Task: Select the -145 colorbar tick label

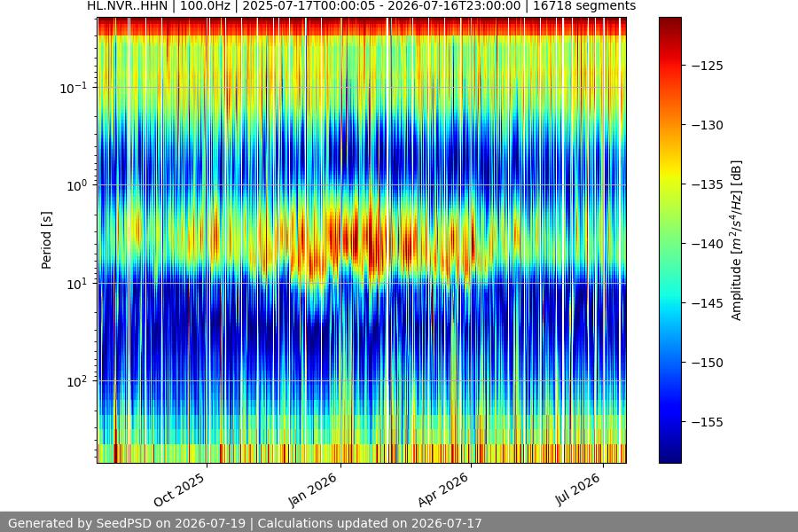Action: click(708, 303)
